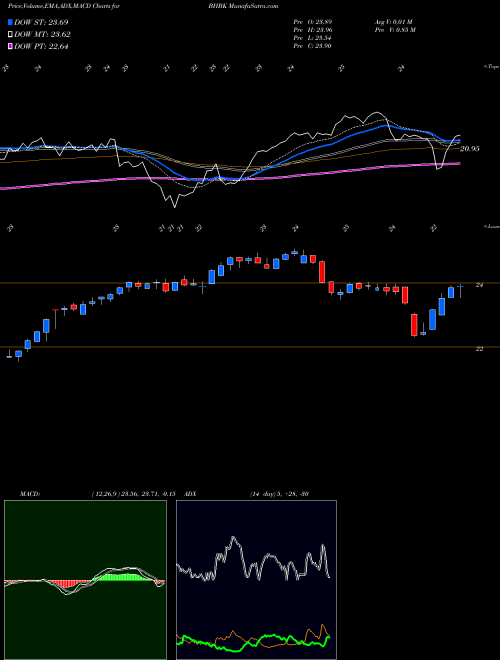Select the 'DOW ST: 23.69' legend label
Viewport: 500px width, 660px height.
[41, 22]
